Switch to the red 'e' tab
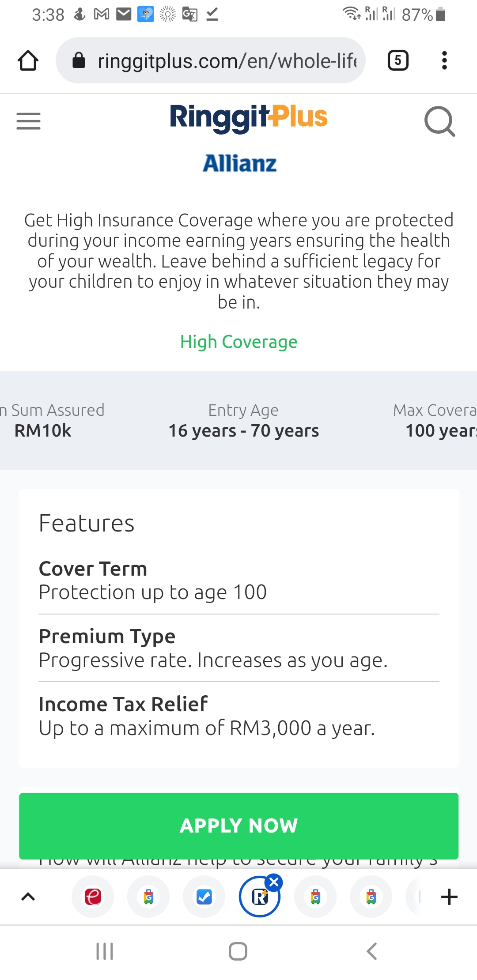477x980 pixels. tap(93, 897)
